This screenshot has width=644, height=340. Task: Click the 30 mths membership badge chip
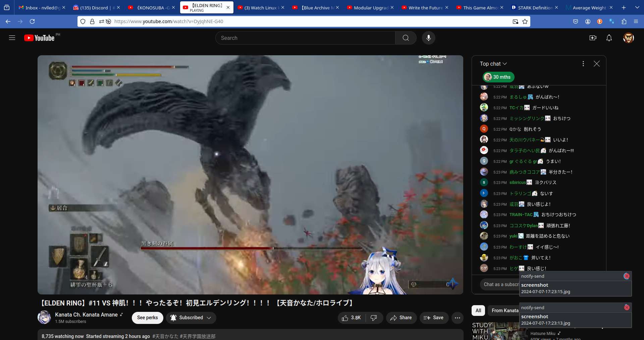(498, 77)
